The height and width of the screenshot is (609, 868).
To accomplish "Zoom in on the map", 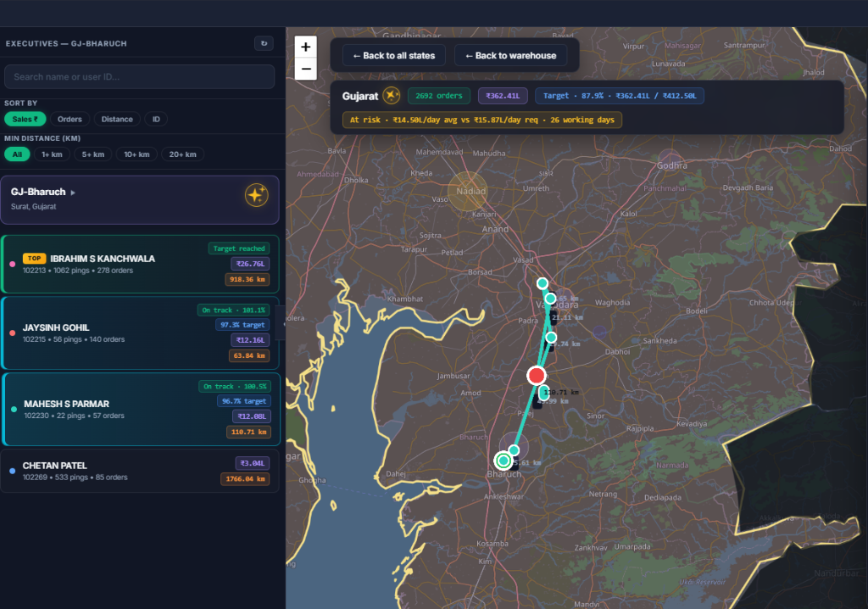I will pos(305,47).
